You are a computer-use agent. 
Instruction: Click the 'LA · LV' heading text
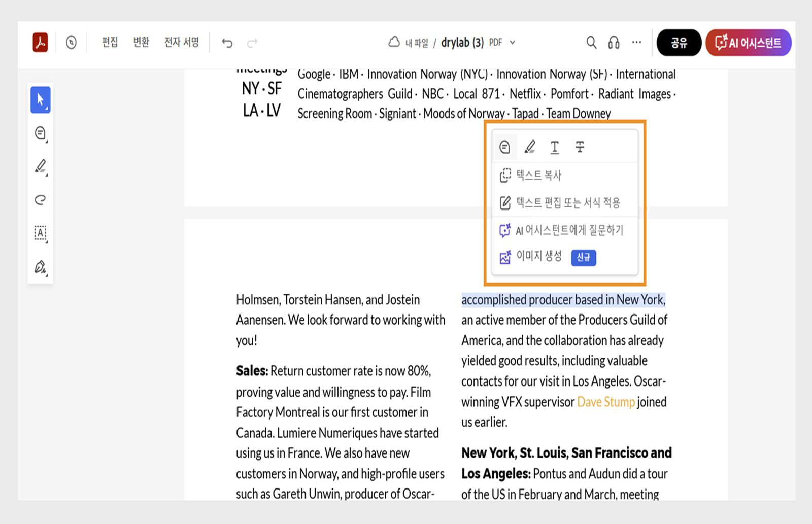click(x=261, y=111)
